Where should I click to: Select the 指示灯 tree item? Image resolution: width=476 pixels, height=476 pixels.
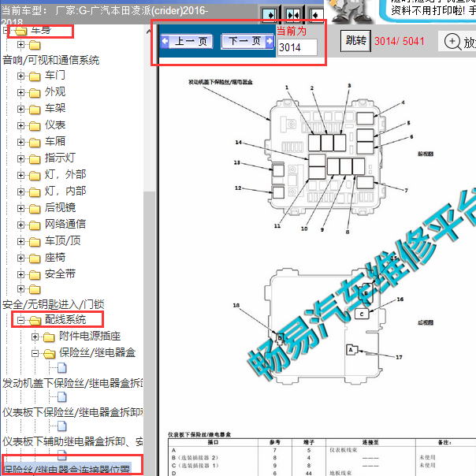60,158
